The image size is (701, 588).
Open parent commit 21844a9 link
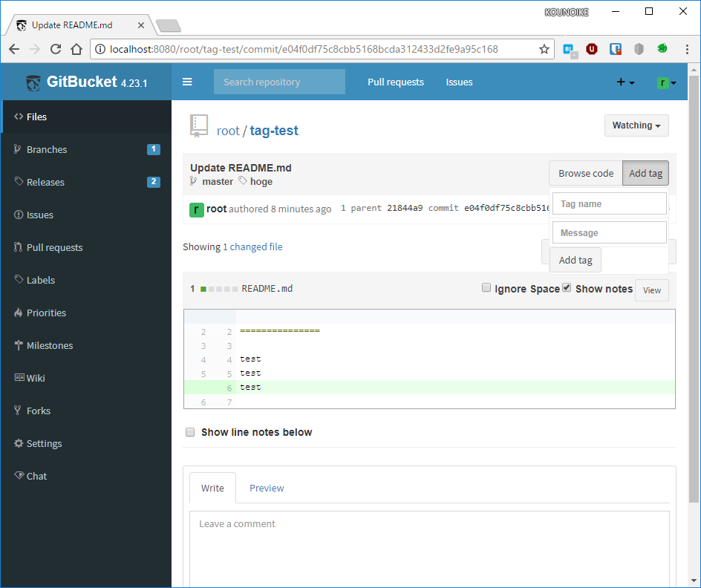405,208
